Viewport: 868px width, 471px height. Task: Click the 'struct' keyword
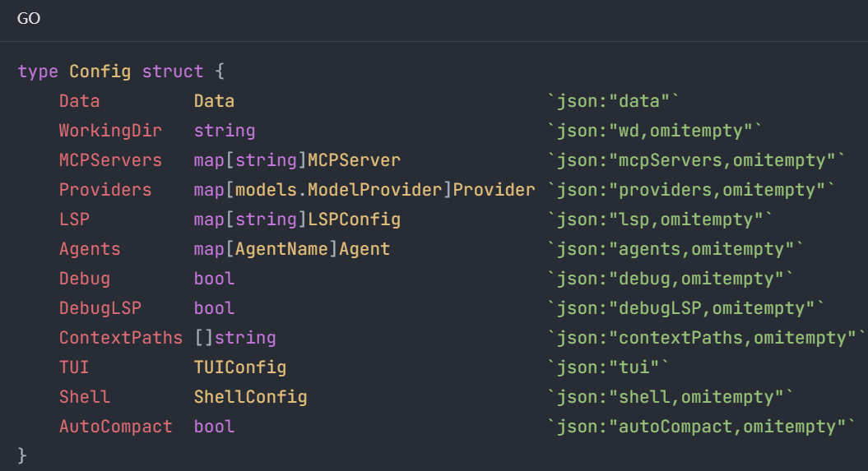[x=173, y=72]
